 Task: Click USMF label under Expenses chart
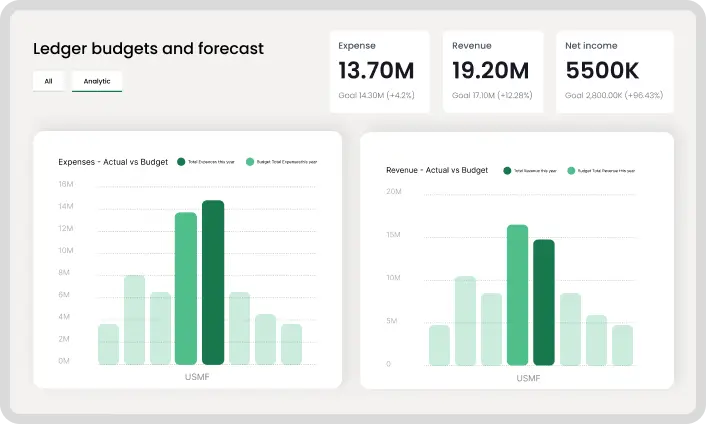pyautogui.click(x=198, y=377)
